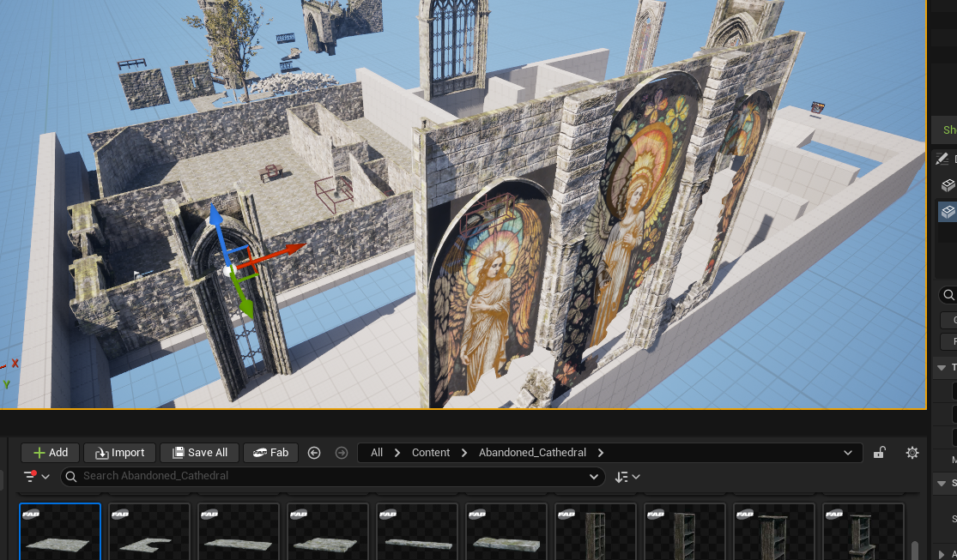
Task: Expand the chevron after All breadcrumb
Action: [397, 453]
